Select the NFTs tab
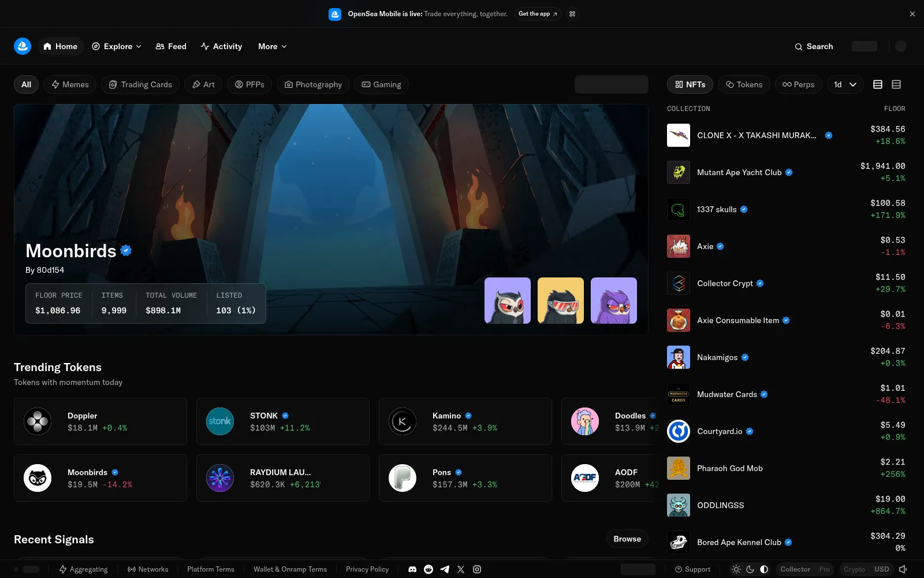Viewport: 924px width, 578px height. click(x=690, y=84)
